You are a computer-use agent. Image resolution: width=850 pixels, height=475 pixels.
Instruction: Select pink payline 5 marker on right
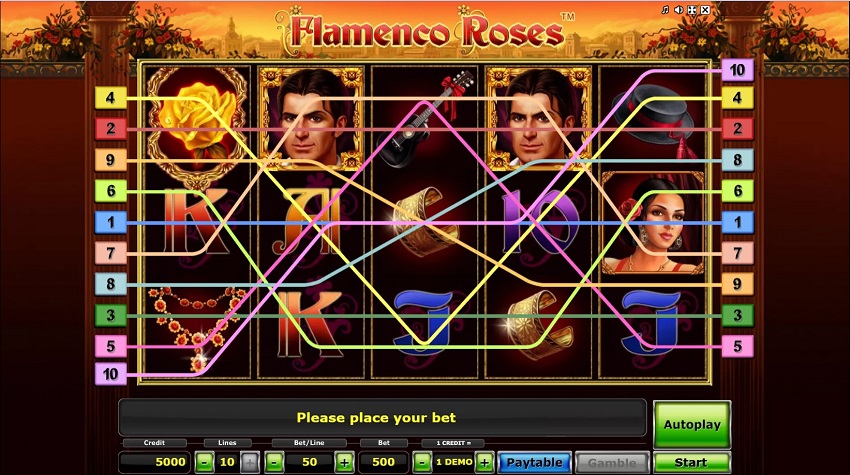[x=737, y=346]
